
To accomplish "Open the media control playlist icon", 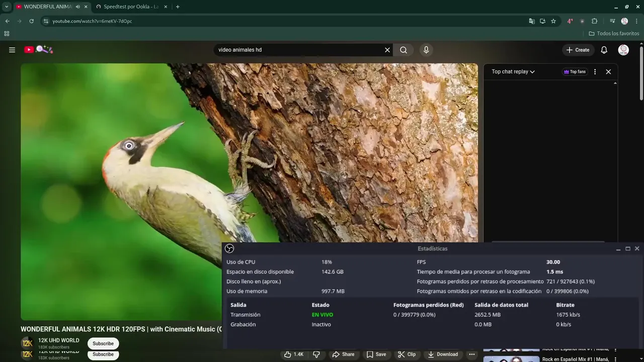I will point(612,21).
